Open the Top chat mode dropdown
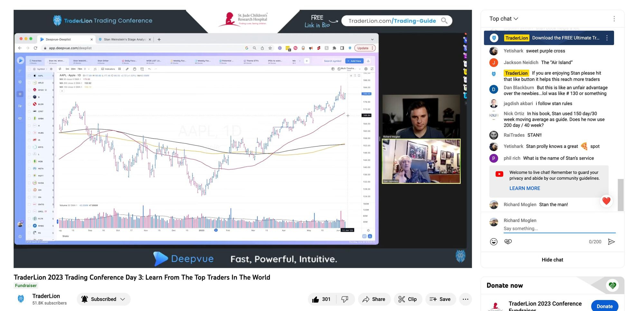Image resolution: width=644 pixels, height=311 pixels. (504, 19)
